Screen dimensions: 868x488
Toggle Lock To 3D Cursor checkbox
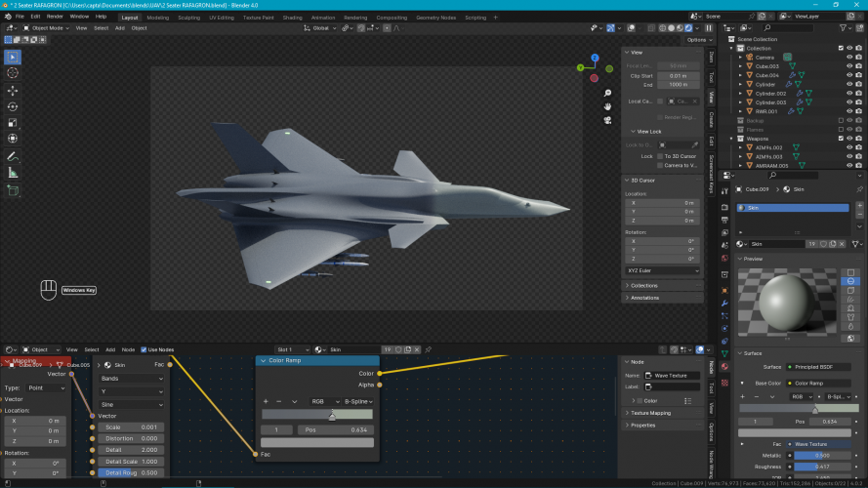(660, 156)
